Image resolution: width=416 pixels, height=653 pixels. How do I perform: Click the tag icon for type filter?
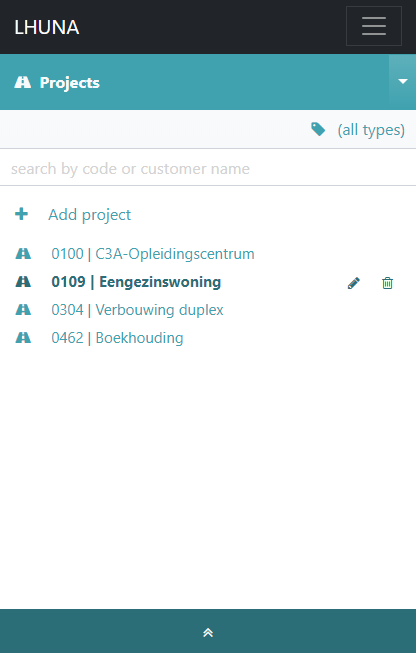(318, 130)
